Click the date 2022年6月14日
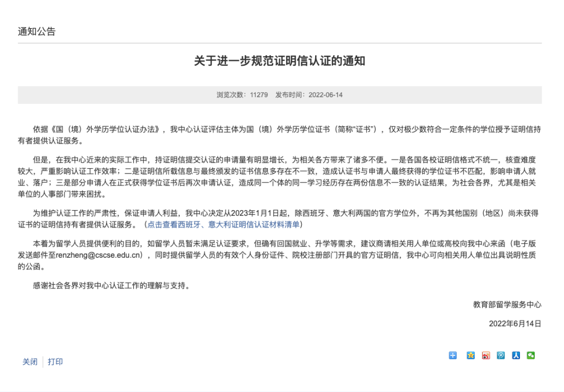The width and height of the screenshot is (564, 392). (x=515, y=324)
